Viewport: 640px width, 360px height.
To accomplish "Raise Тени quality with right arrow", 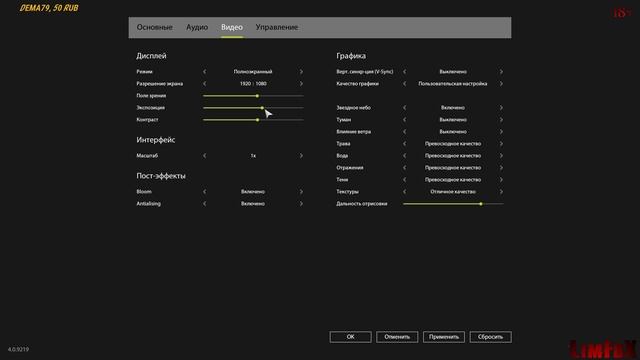I will pos(501,180).
